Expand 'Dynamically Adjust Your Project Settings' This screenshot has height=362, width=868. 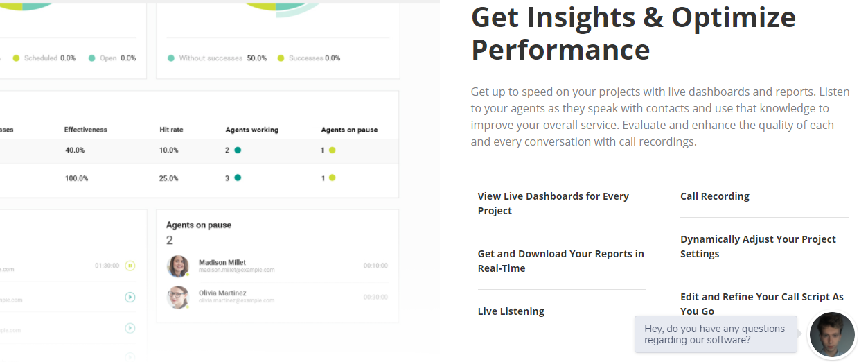click(x=758, y=246)
